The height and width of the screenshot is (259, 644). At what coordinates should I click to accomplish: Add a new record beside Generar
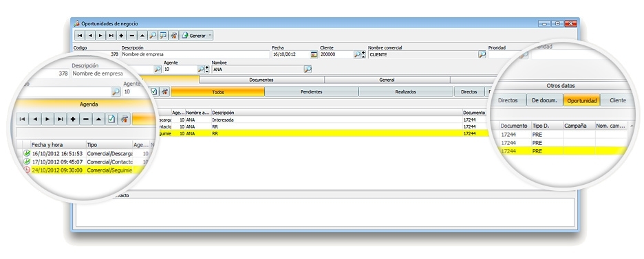[122, 36]
